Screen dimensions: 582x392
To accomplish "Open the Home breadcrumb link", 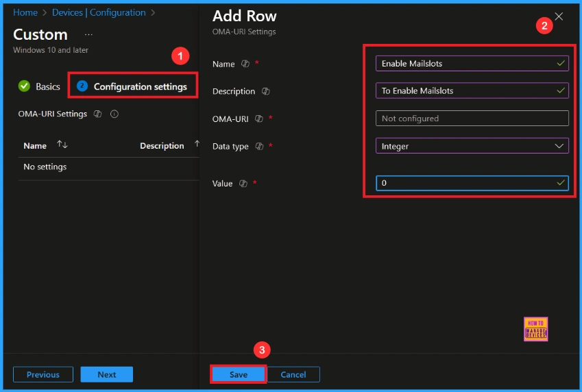I will 25,12.
